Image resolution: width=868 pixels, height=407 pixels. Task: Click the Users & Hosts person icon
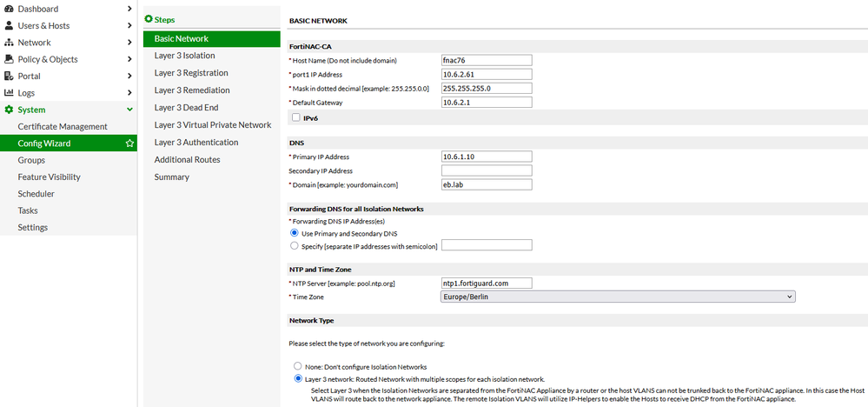10,25
